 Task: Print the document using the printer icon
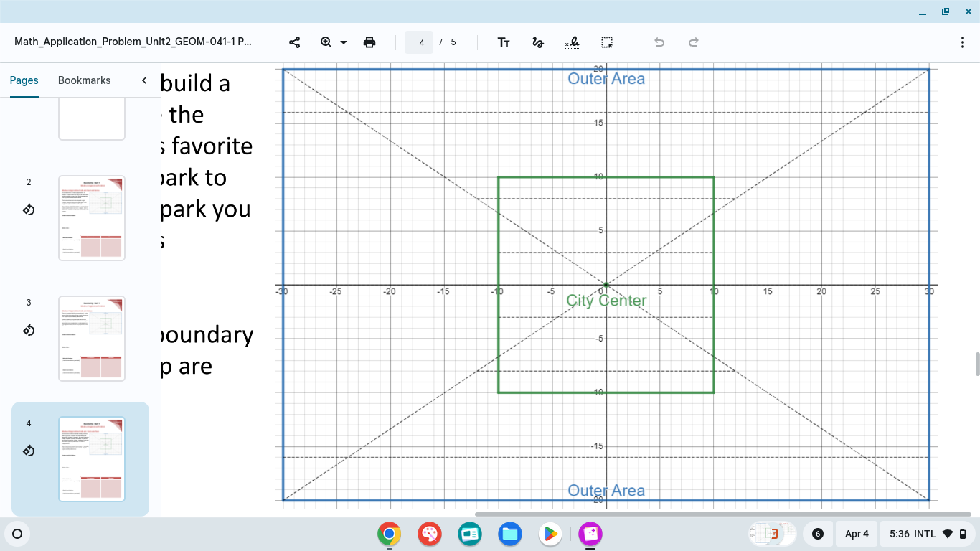click(369, 42)
